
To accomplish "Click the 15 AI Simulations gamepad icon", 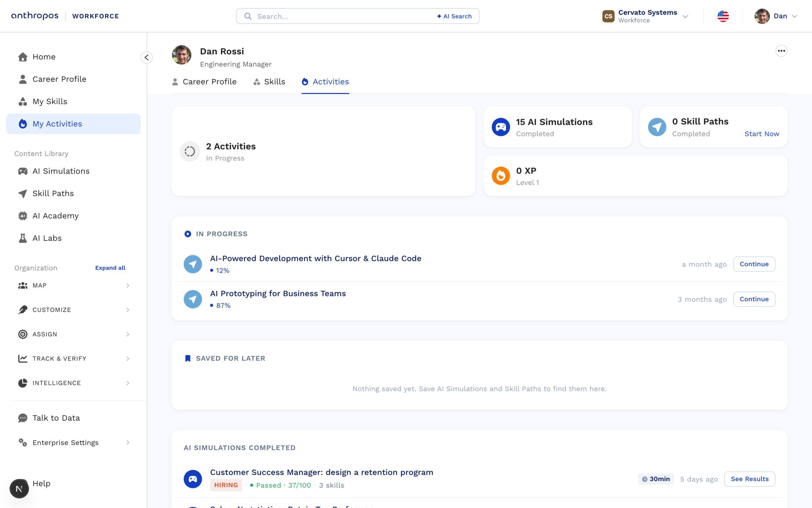I will pyautogui.click(x=501, y=127).
